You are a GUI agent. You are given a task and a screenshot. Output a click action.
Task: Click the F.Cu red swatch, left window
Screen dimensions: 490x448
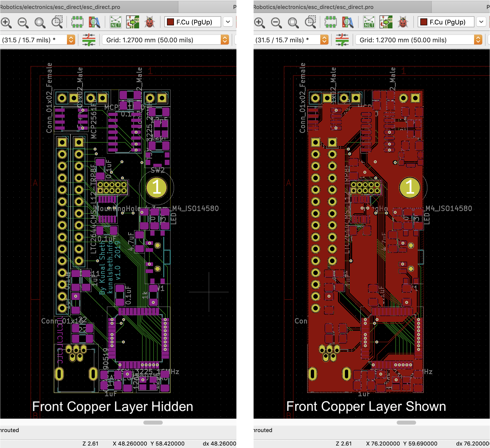point(170,22)
